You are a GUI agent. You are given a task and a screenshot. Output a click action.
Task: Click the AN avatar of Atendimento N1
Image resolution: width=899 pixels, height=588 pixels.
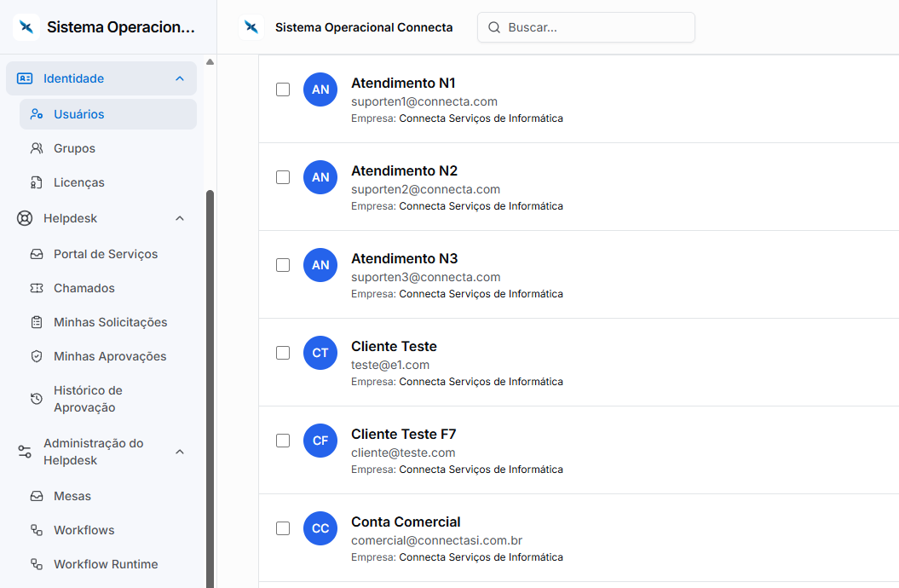tap(320, 89)
